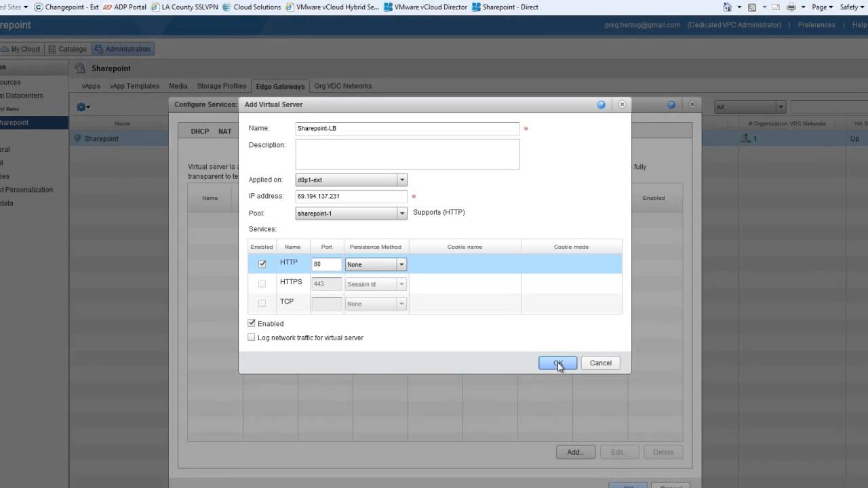The image size is (868, 488).
Task: Click the browser Print icon
Action: tap(791, 7)
